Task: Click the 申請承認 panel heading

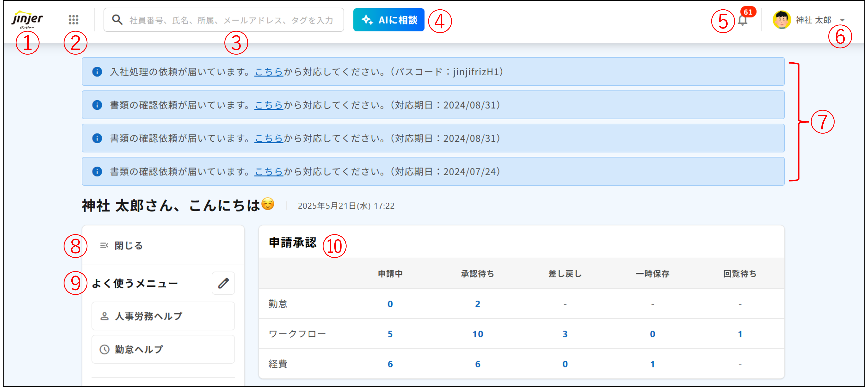Action: (292, 242)
